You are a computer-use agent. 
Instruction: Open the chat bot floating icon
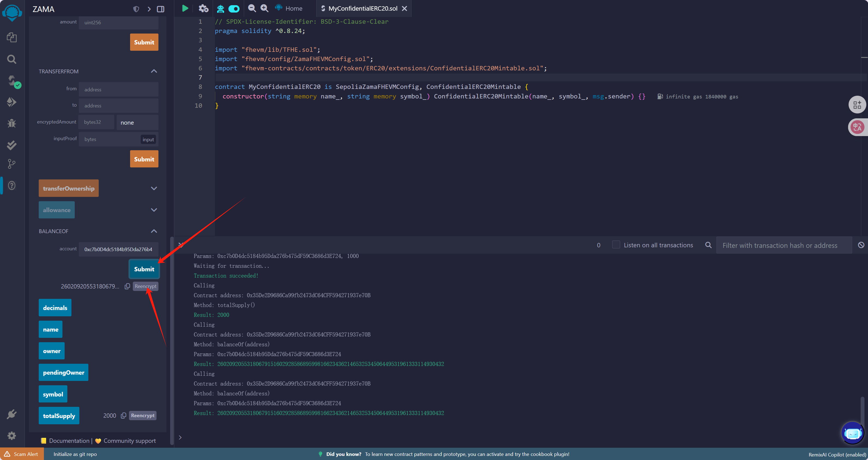click(x=852, y=433)
